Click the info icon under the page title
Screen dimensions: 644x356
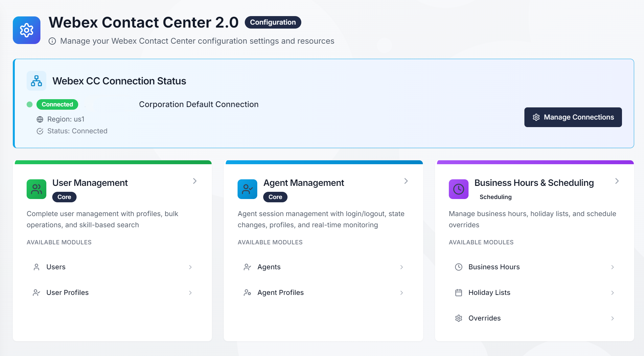[52, 41]
